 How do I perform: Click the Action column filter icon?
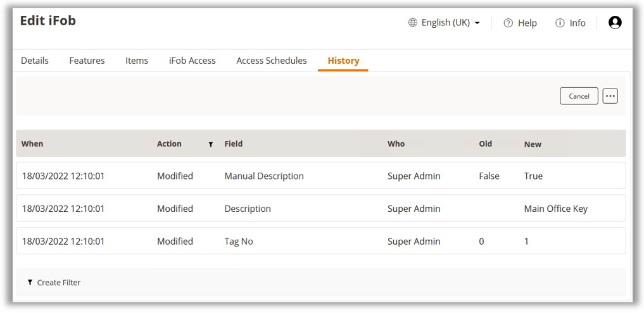tap(211, 144)
